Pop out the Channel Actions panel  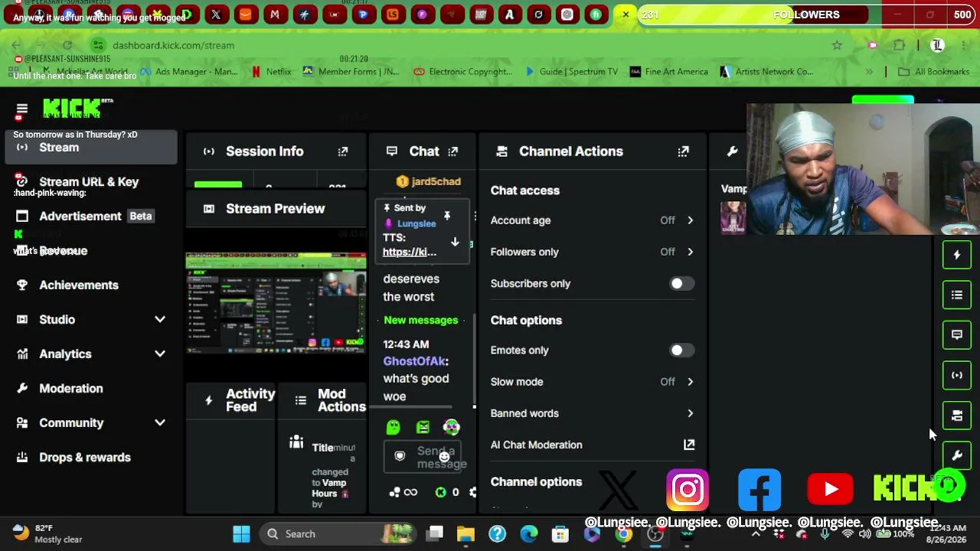coord(683,152)
